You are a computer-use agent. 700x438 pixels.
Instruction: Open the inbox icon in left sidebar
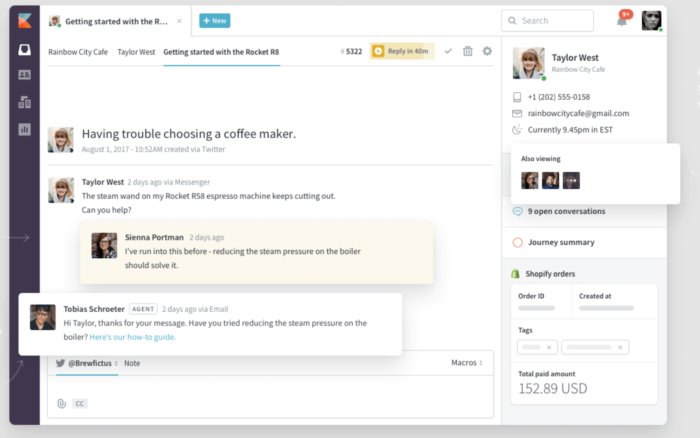(x=24, y=48)
